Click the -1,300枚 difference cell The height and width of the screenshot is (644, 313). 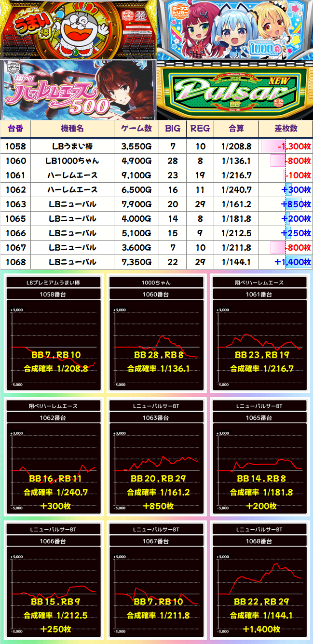point(286,147)
